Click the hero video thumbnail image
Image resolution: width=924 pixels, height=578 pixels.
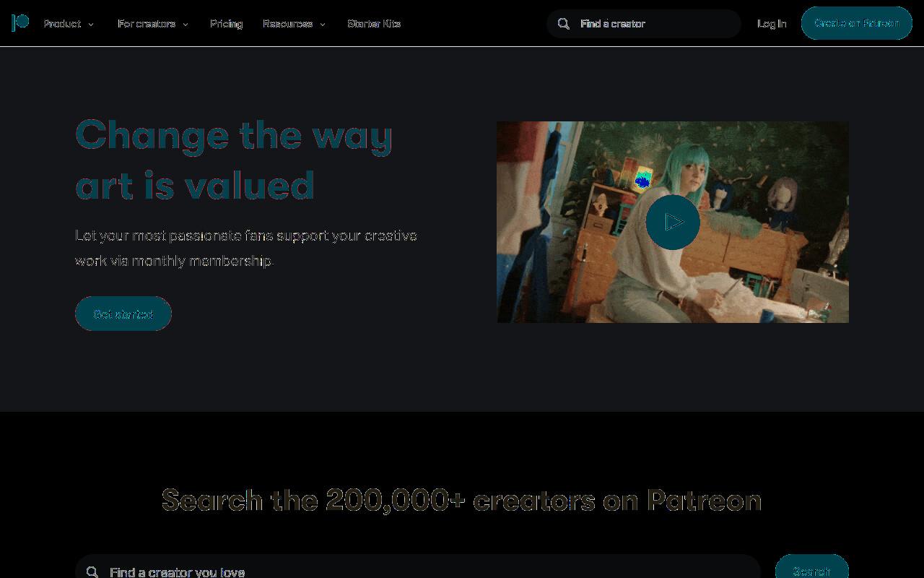point(673,222)
